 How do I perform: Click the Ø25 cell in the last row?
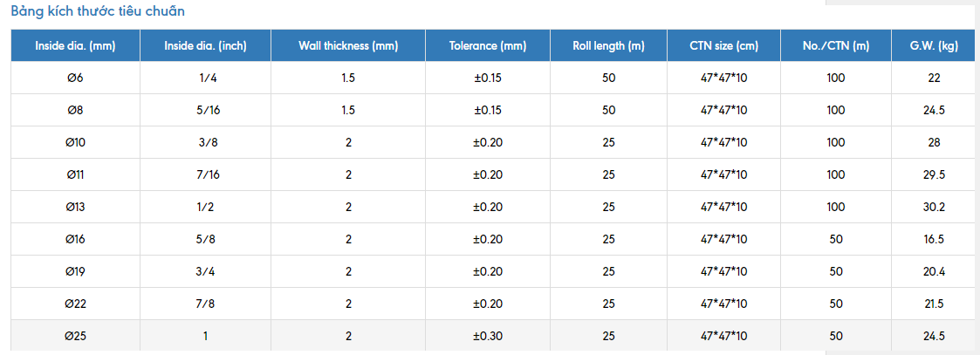(75, 336)
